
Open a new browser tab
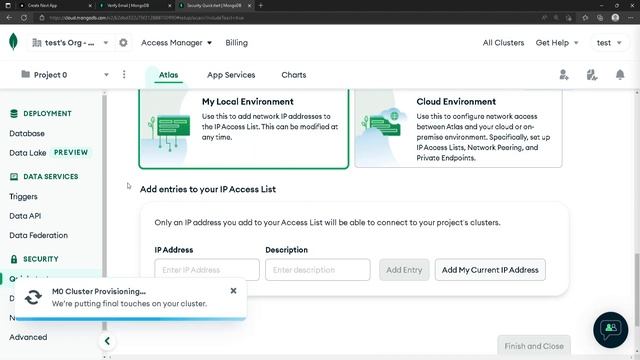tap(260, 5)
